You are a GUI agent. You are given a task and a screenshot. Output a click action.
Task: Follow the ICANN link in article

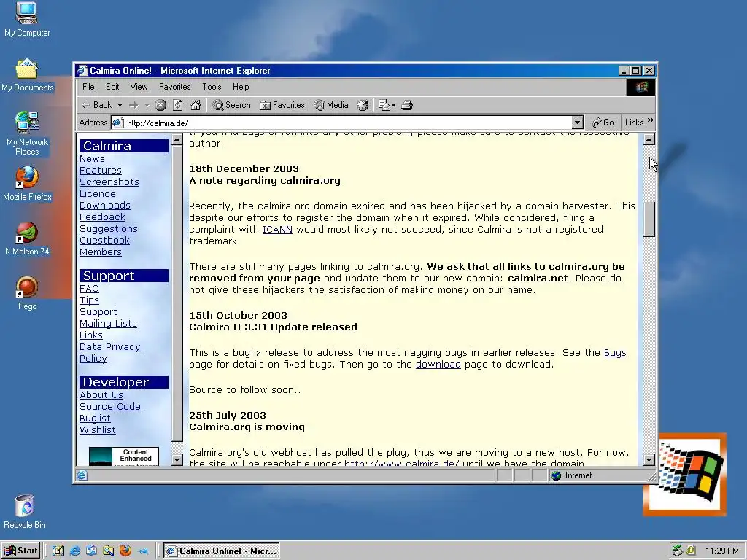pos(277,230)
